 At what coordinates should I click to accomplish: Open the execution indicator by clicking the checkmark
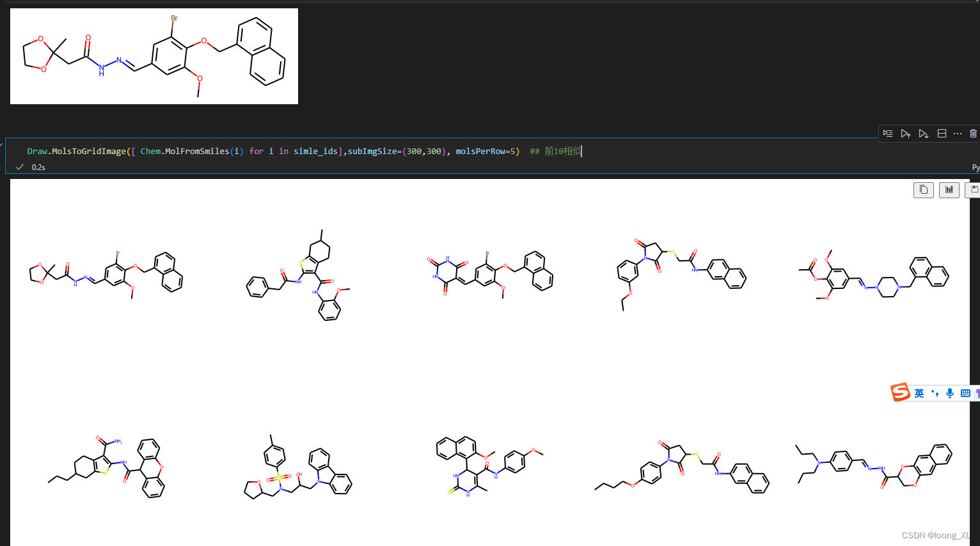(x=19, y=167)
